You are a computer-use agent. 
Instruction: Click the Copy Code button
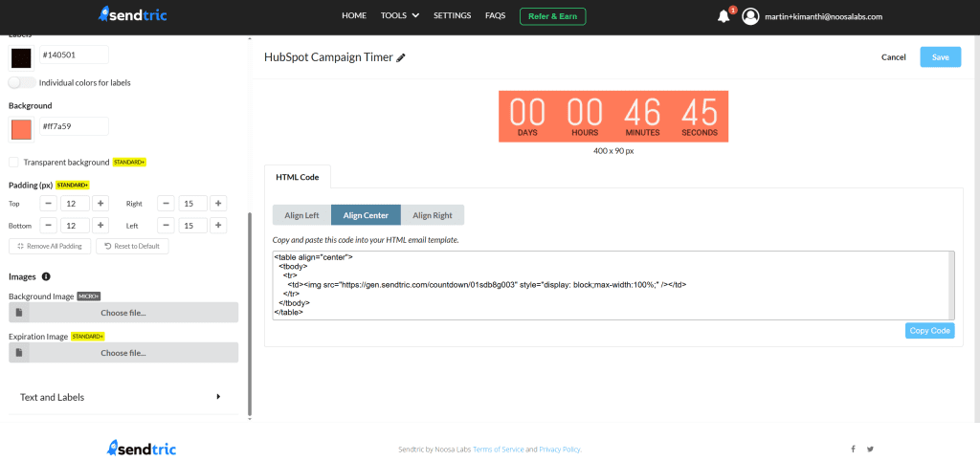pos(929,330)
